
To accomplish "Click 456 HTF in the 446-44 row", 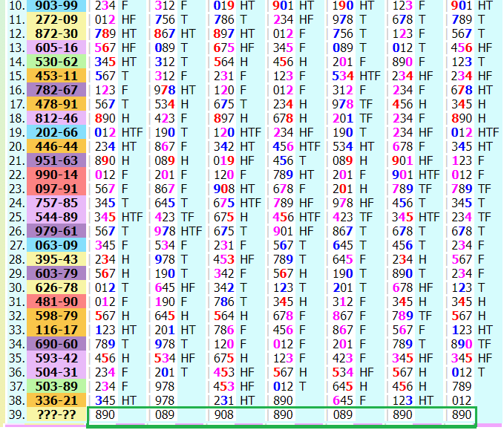I will click(x=297, y=147).
